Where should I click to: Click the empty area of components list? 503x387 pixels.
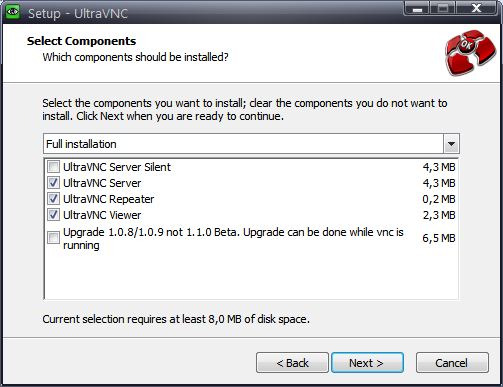pyautogui.click(x=251, y=275)
